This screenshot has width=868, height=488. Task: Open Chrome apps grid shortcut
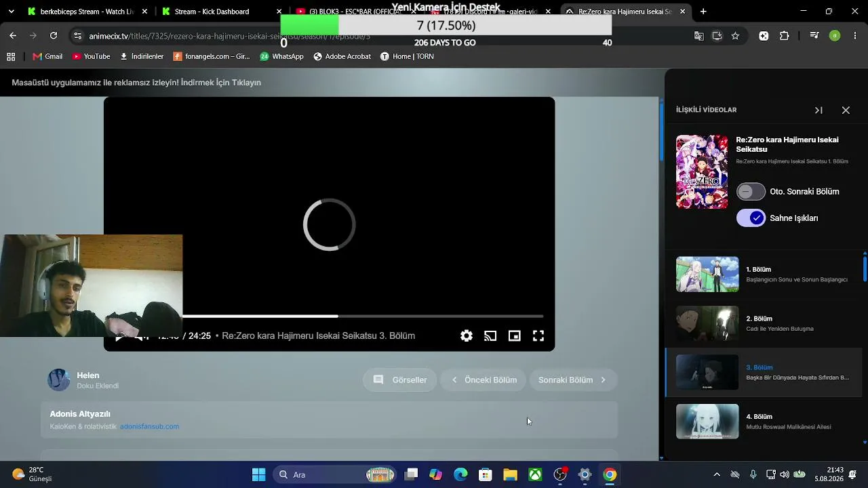[x=11, y=56]
